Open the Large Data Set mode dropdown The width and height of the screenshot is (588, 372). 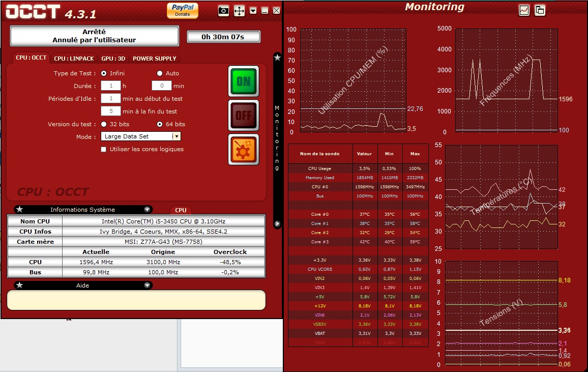pyautogui.click(x=176, y=136)
